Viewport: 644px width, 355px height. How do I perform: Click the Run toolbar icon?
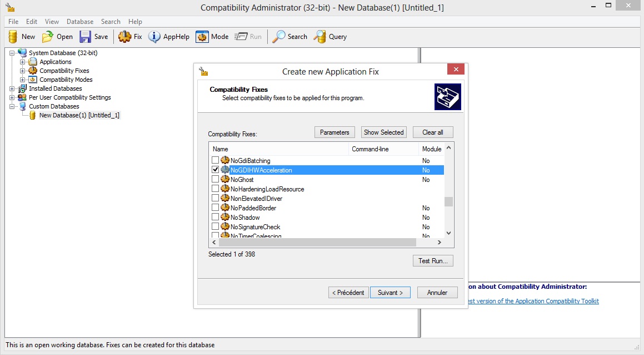(x=241, y=37)
